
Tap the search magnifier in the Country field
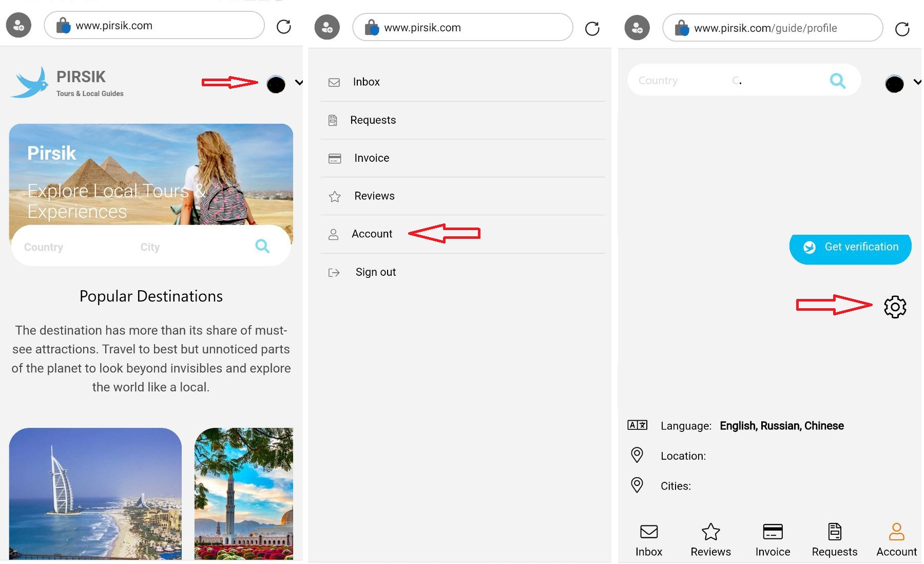pyautogui.click(x=838, y=80)
